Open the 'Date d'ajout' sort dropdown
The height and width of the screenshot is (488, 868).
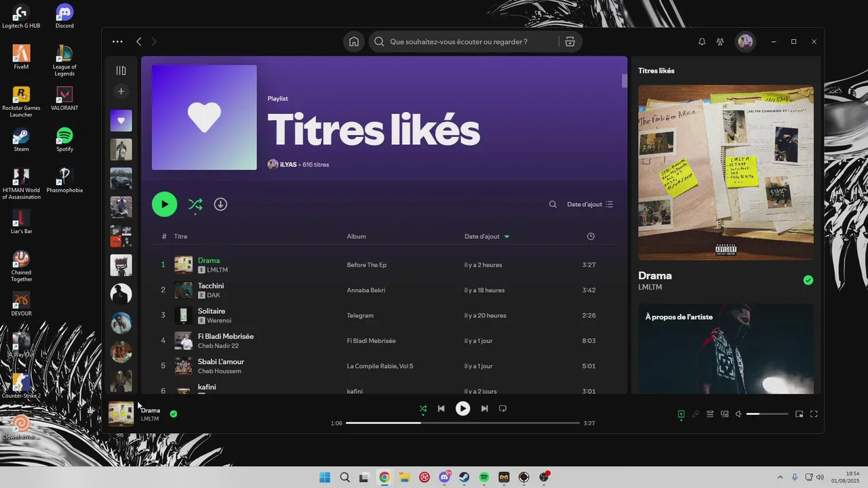pyautogui.click(x=590, y=204)
